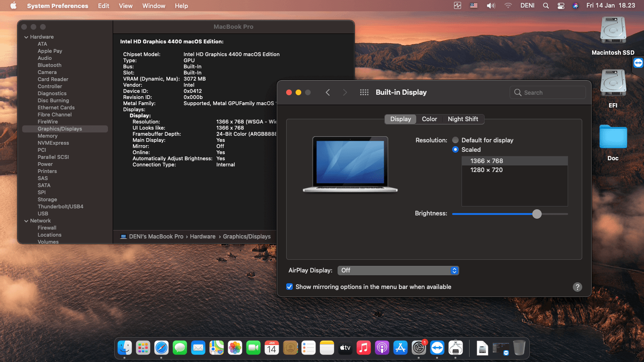Open the App Store in the Dock

click(x=400, y=348)
